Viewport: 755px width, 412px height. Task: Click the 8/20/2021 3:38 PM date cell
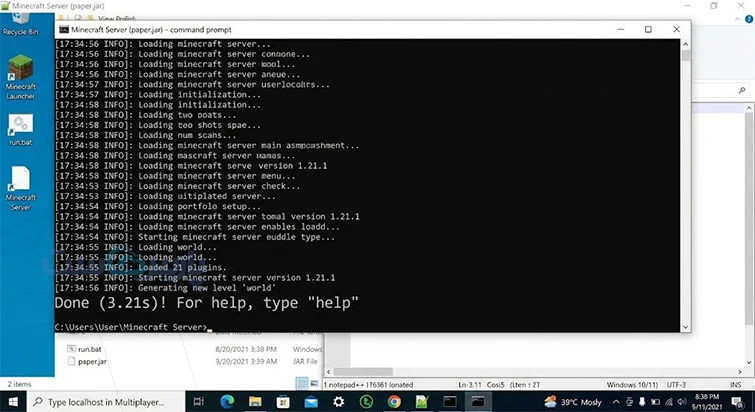(246, 349)
